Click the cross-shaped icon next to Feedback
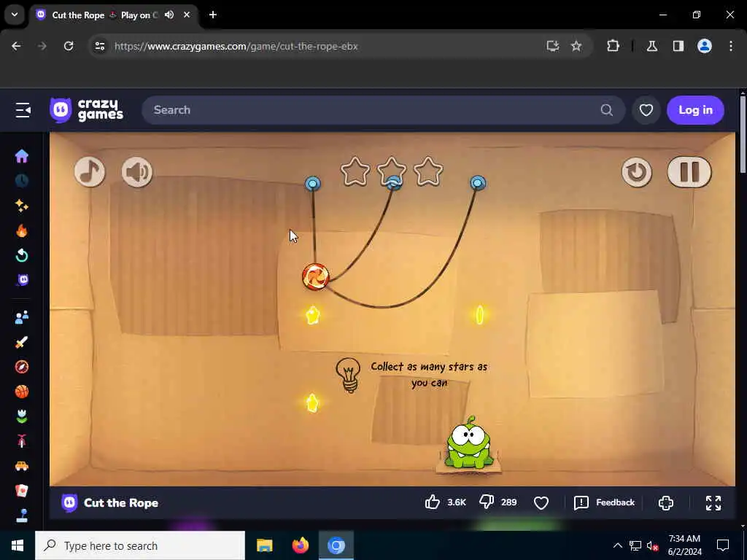Viewport: 747px width, 560px height. tap(666, 503)
